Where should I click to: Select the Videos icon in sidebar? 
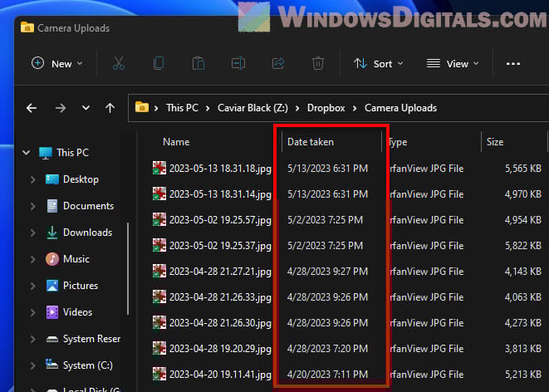52,312
